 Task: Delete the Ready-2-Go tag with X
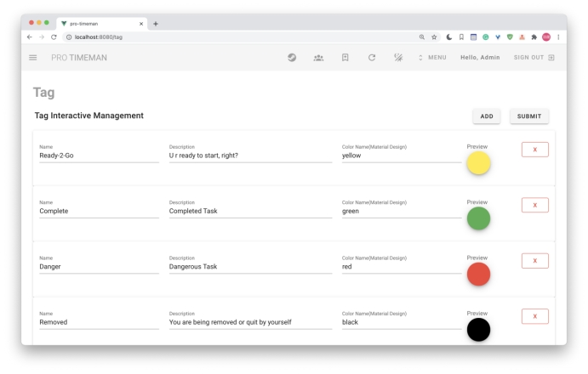coord(535,150)
